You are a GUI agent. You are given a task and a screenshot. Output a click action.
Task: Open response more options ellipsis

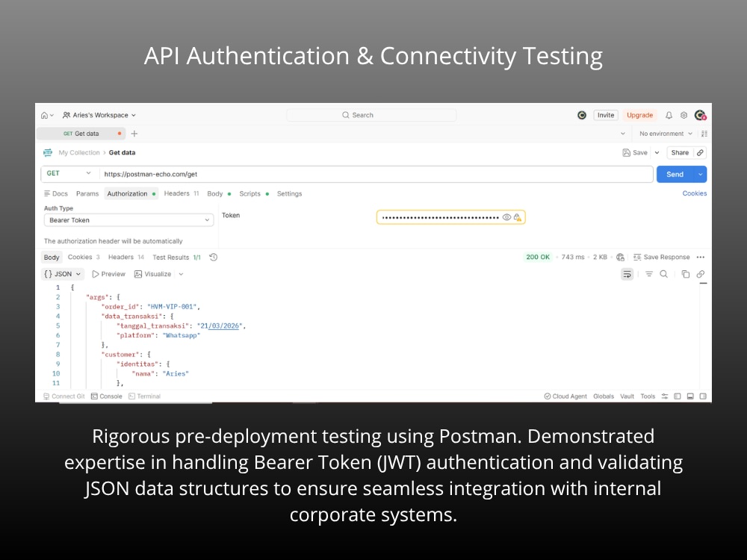(x=701, y=257)
